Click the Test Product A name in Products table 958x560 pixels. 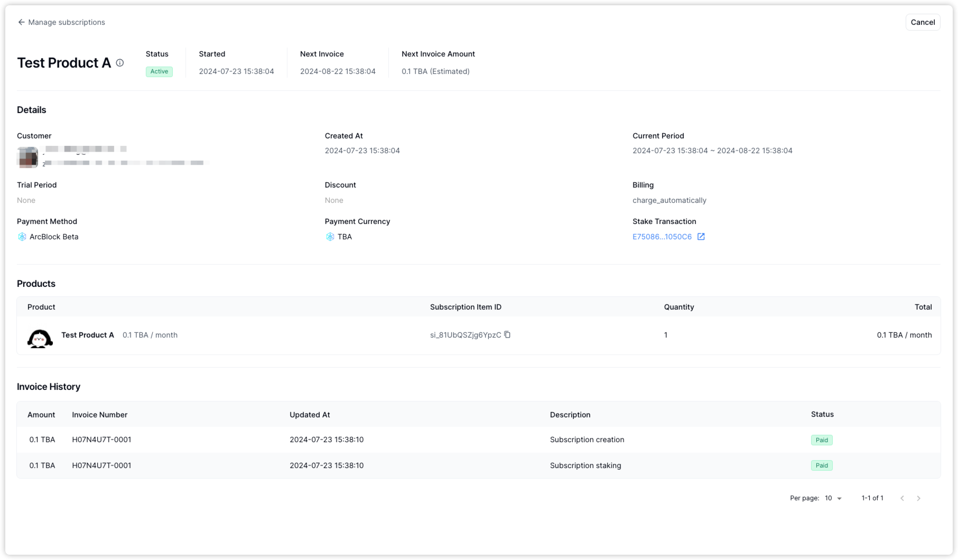click(88, 335)
